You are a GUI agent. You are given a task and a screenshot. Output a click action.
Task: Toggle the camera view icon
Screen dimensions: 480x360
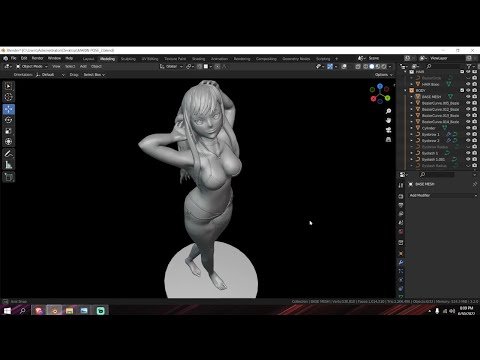coord(388,130)
